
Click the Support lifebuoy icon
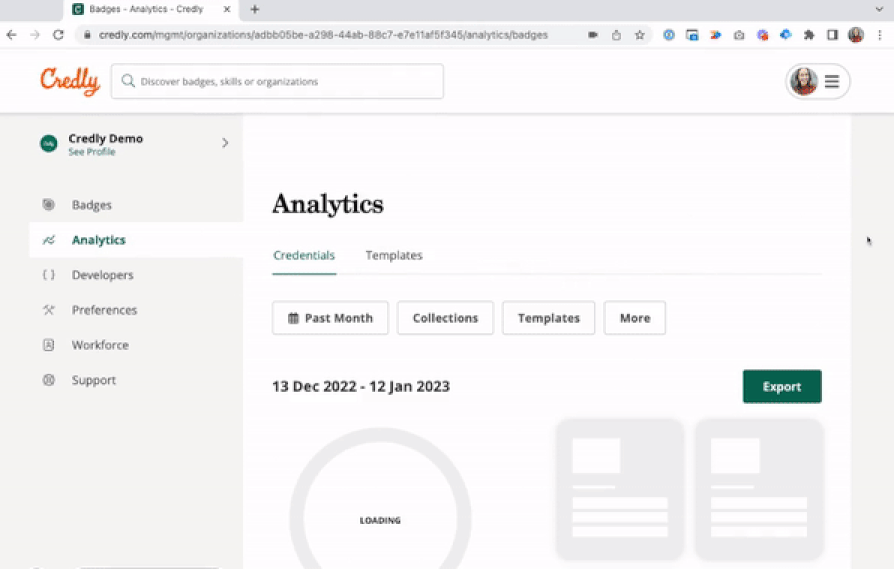48,380
